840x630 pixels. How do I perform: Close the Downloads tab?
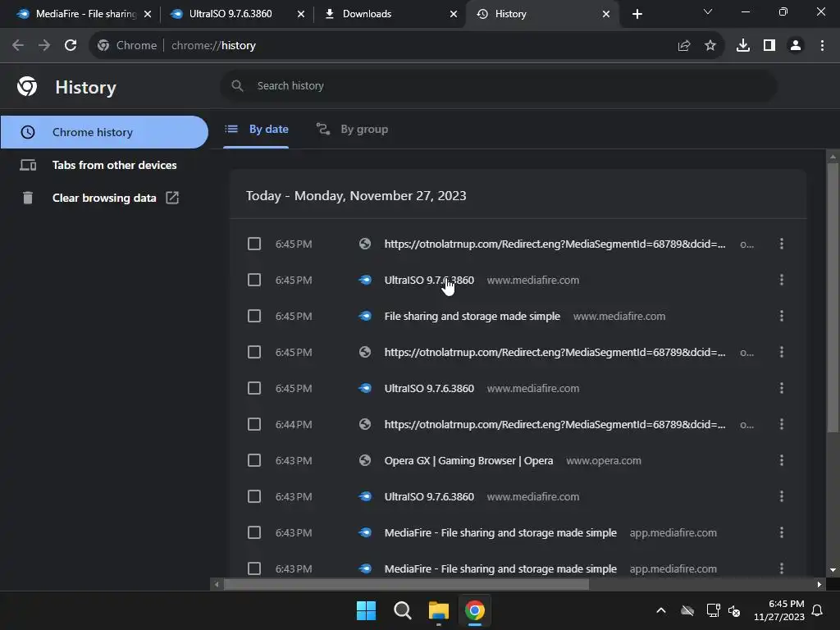(x=454, y=14)
